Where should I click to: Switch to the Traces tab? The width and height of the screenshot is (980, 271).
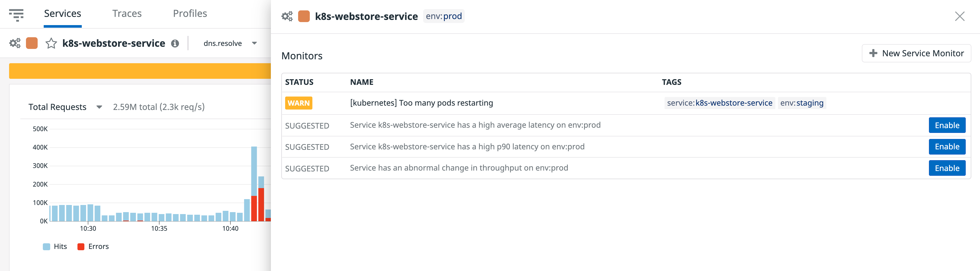point(127,13)
